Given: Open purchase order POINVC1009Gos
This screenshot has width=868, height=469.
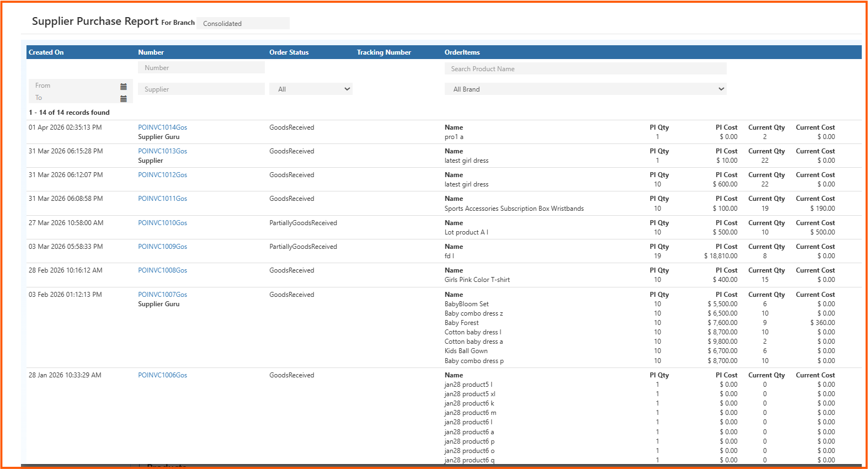Looking at the screenshot, I should tap(162, 247).
